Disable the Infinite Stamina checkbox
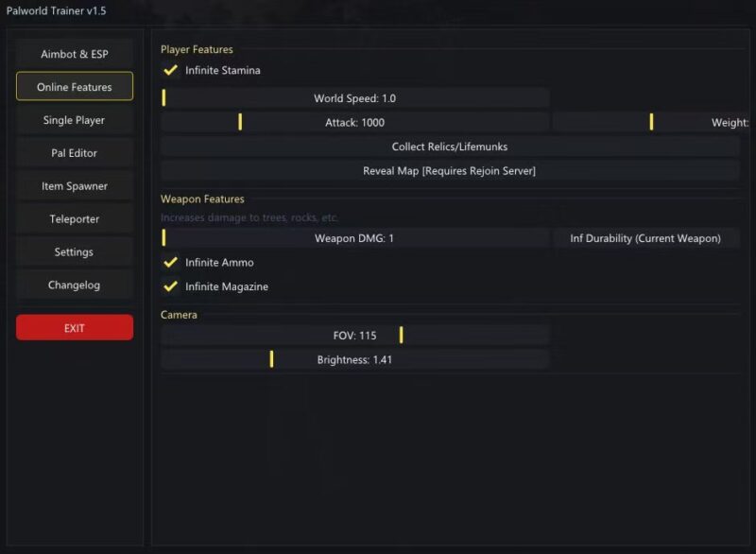Viewport: 756px width, 554px height. 171,71
